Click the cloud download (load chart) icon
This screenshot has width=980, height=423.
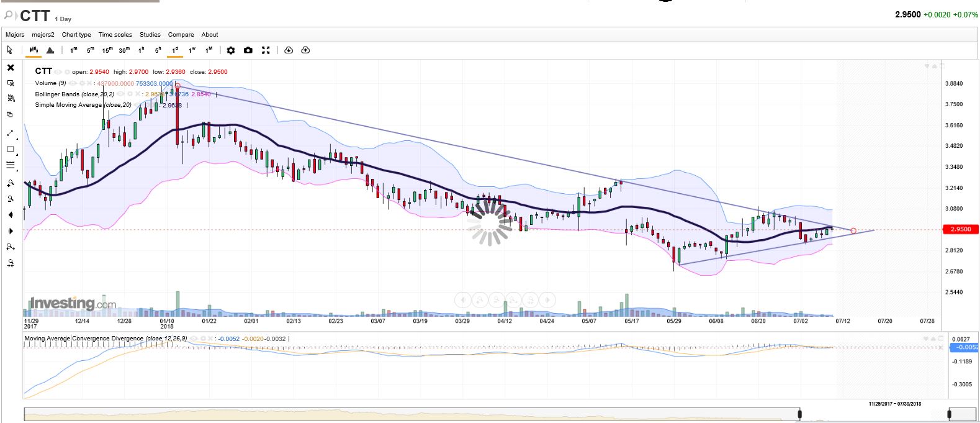coord(289,50)
